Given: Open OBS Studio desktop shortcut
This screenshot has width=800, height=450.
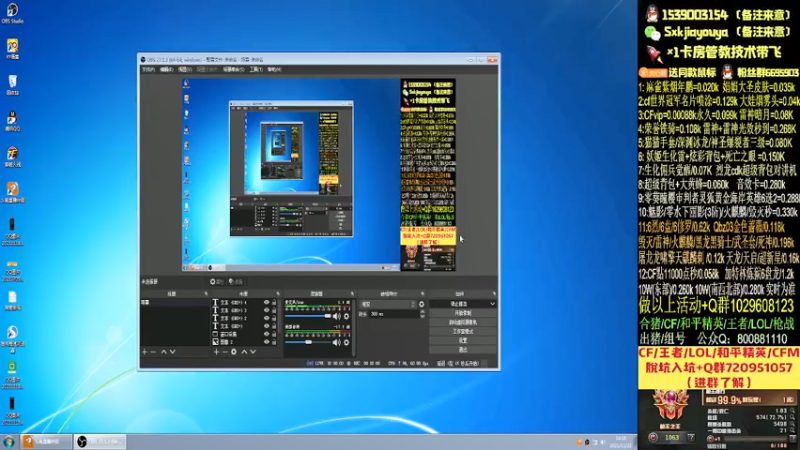Looking at the screenshot, I should [12, 13].
